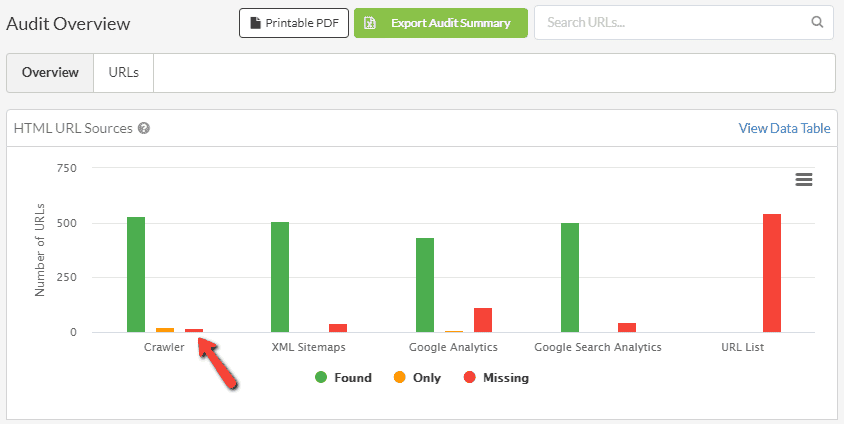Toggle the Missing series in legend

coord(495,378)
